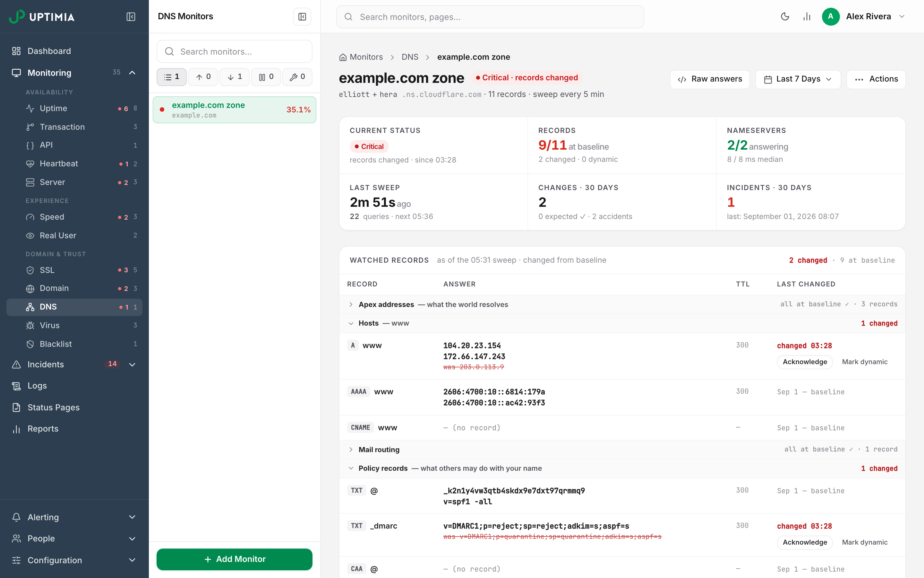924x578 pixels.
Task: Focus the Search monitors, pages field
Action: (490, 17)
